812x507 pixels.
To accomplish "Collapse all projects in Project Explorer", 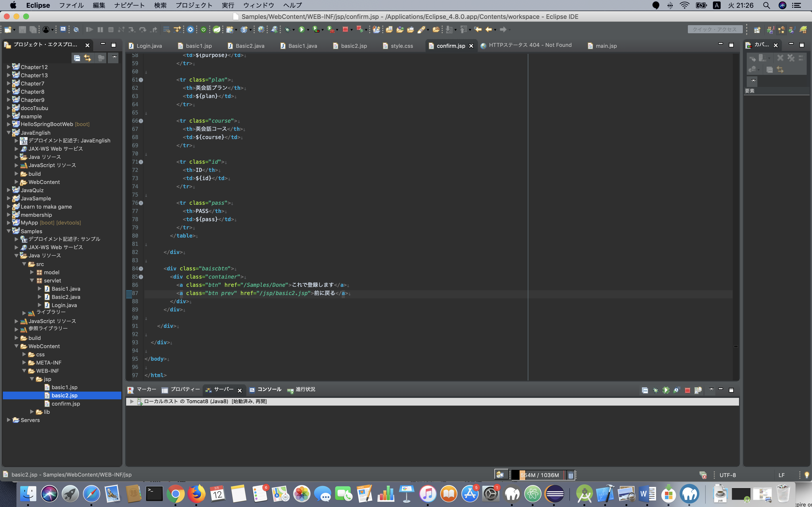I will point(77,58).
